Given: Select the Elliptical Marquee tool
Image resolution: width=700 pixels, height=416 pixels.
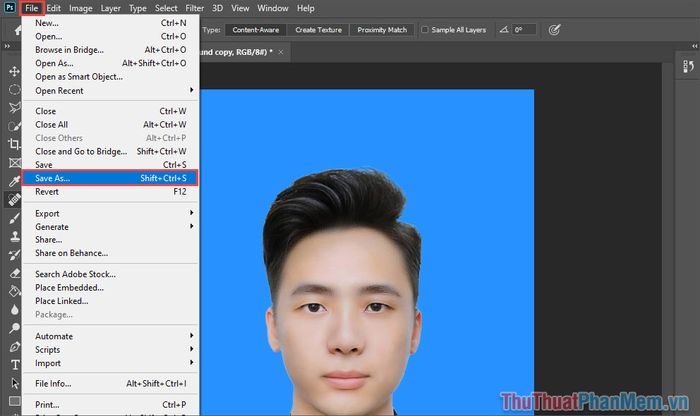Looking at the screenshot, I should (14, 89).
